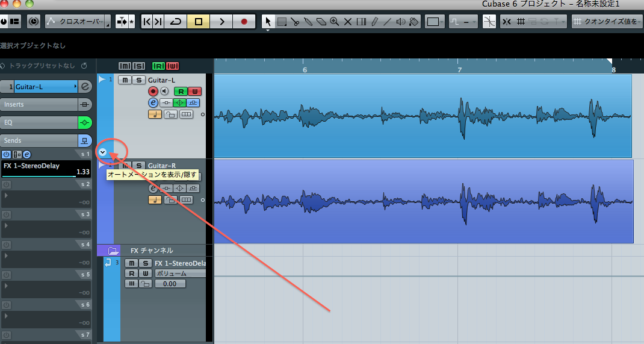Toggle send slot 1 power button
The width and height of the screenshot is (644, 344).
6,154
